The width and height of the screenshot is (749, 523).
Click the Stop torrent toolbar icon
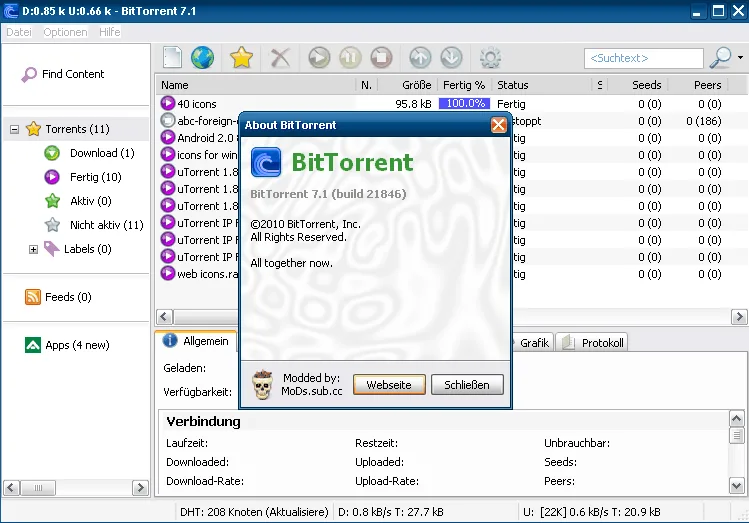pyautogui.click(x=381, y=58)
